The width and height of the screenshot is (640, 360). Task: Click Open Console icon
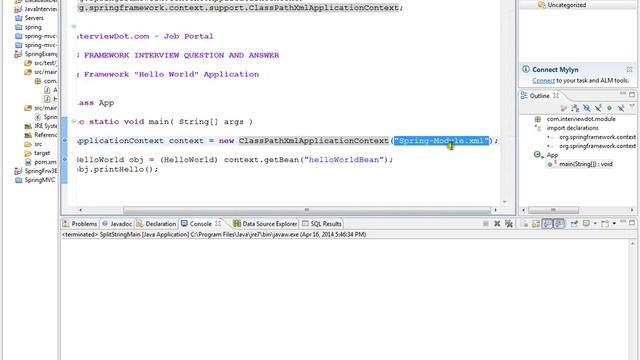click(x=605, y=224)
